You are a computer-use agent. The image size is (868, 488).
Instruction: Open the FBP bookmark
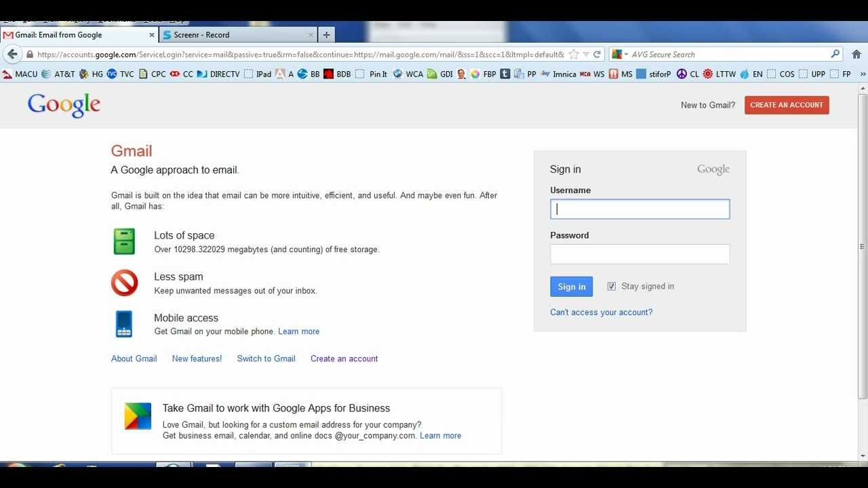tap(484, 74)
